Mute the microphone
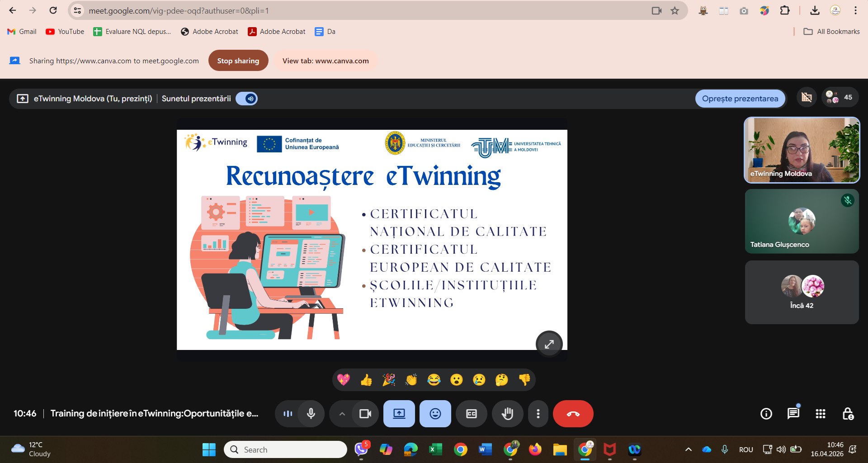Viewport: 868px width, 463px height. click(x=311, y=414)
